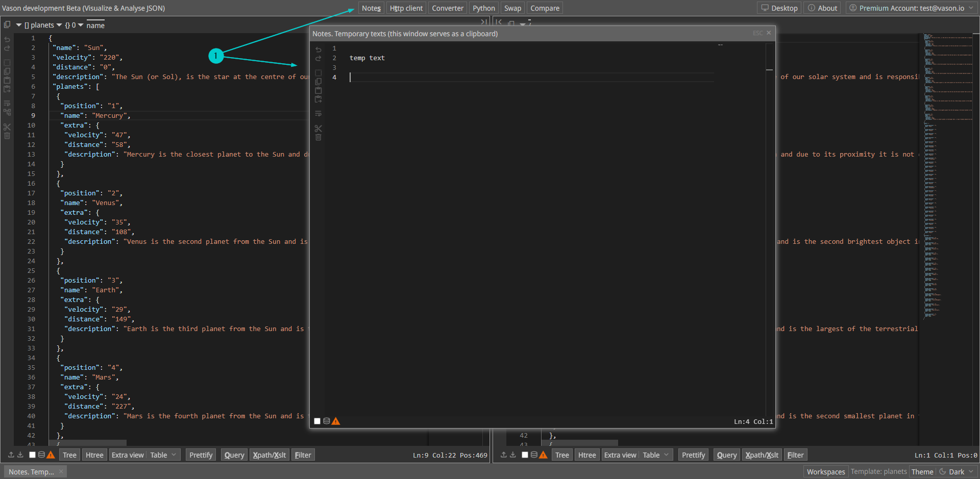
Task: Click upload icon in right editor bottom bar
Action: 504,455
